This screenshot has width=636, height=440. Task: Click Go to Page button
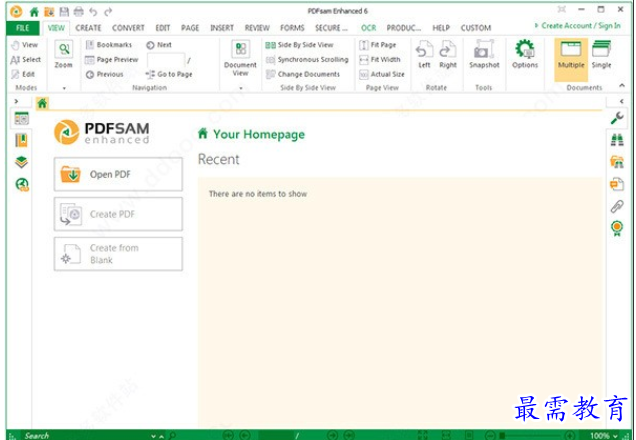pos(169,74)
